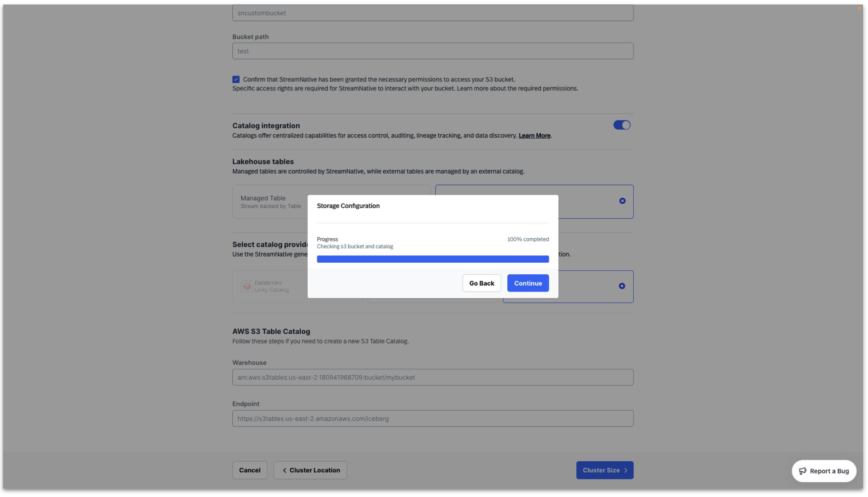The image size is (868, 497).
Task: Click the StreamNative report a bug icon
Action: coord(802,471)
